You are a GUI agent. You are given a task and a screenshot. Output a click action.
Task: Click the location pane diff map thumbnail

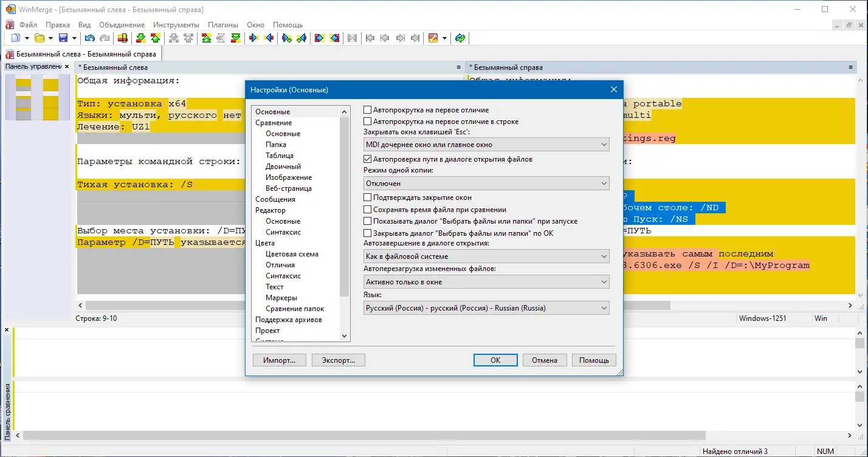[x=38, y=97]
